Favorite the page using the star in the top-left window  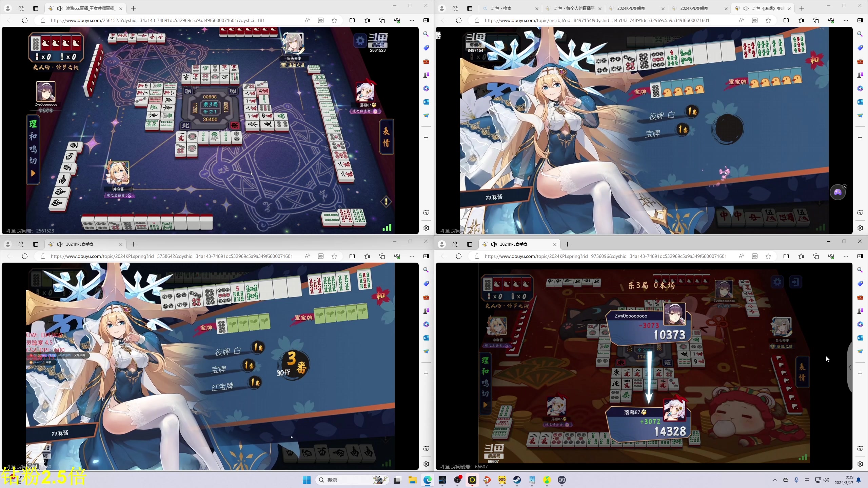(x=334, y=20)
